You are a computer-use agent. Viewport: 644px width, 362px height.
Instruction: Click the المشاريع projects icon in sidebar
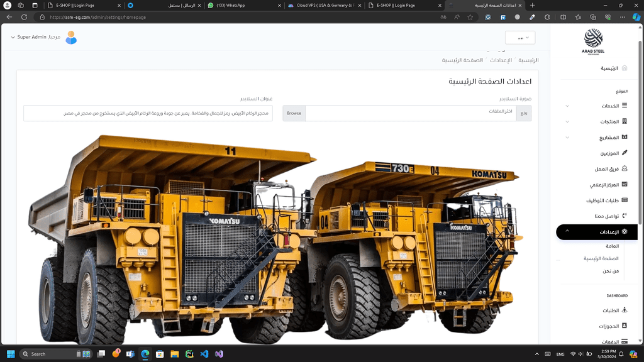625,137
